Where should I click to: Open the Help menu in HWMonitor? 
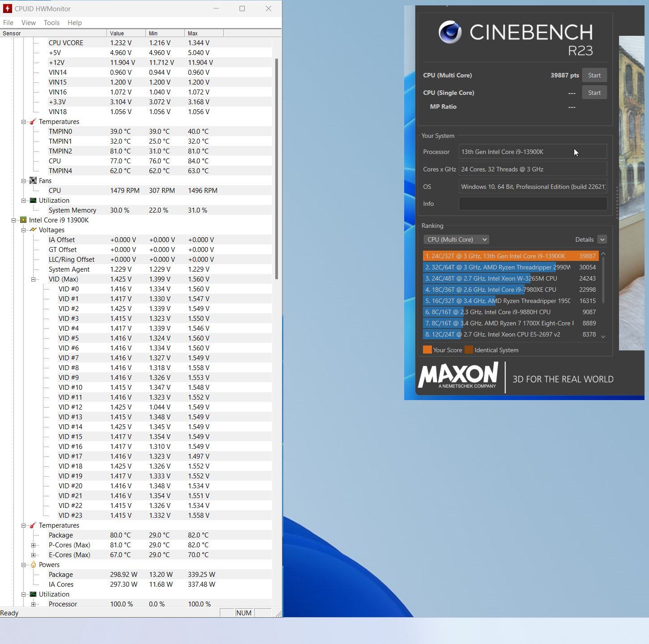(74, 22)
